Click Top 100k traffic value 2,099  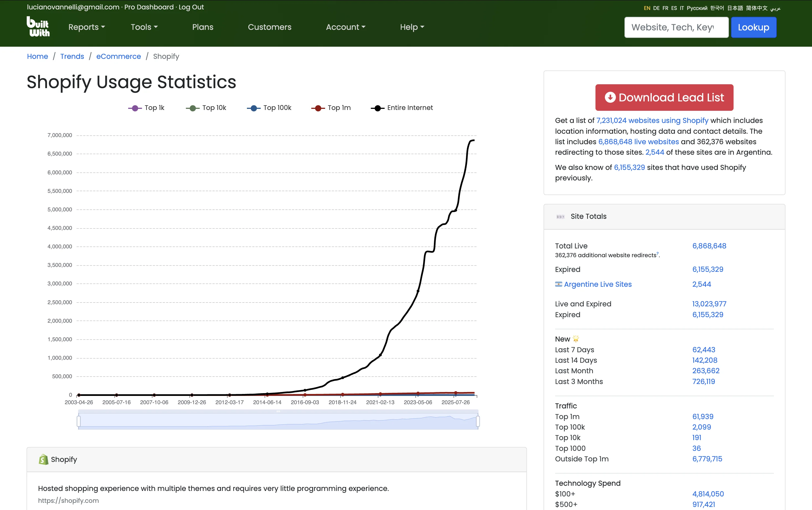702,427
